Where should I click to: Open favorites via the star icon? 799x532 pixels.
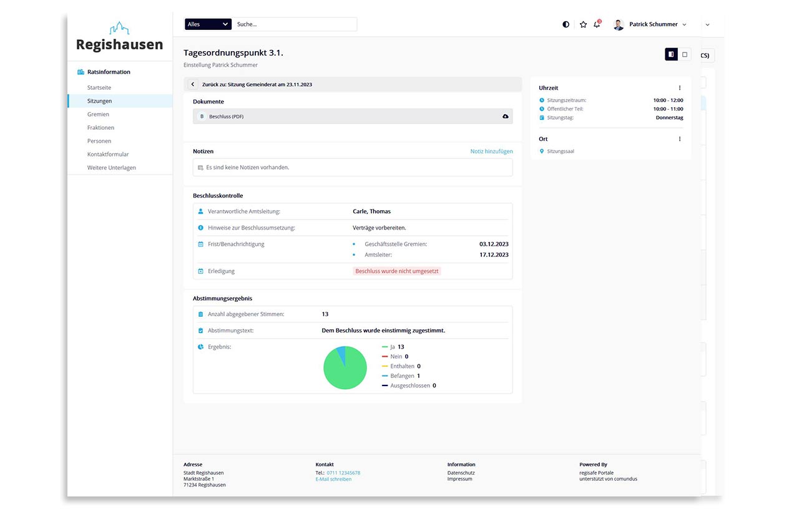[582, 24]
